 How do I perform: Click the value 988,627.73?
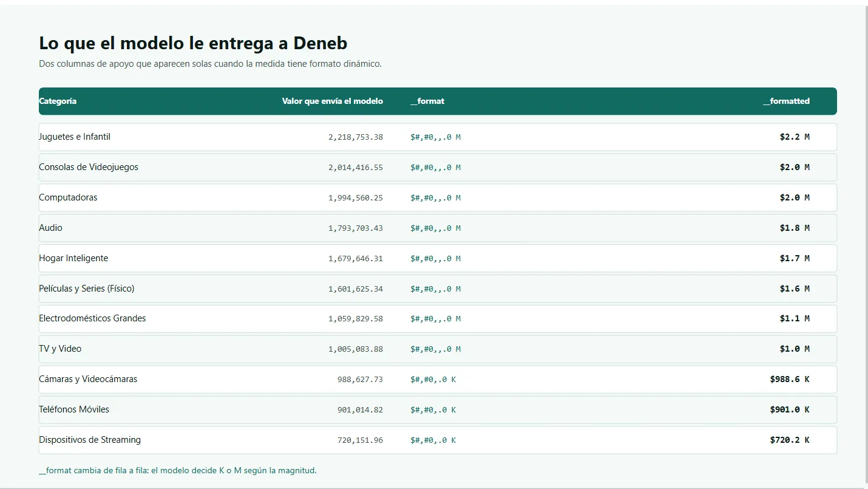(360, 380)
